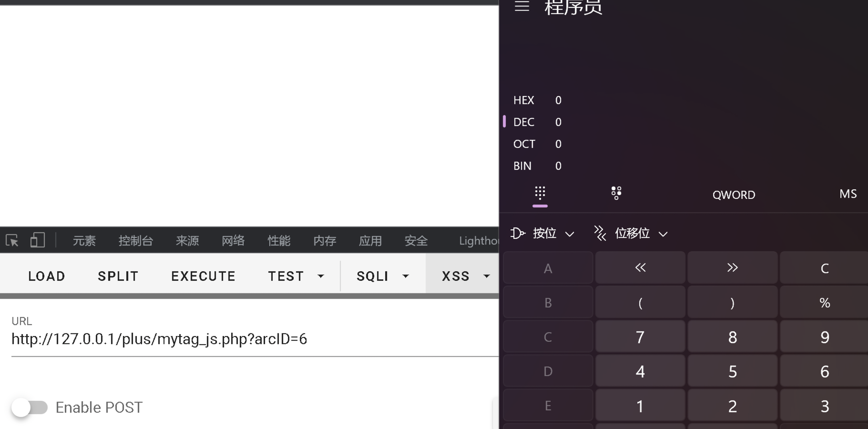The width and height of the screenshot is (868, 429).
Task: Click the digit 8 key
Action: click(x=733, y=337)
